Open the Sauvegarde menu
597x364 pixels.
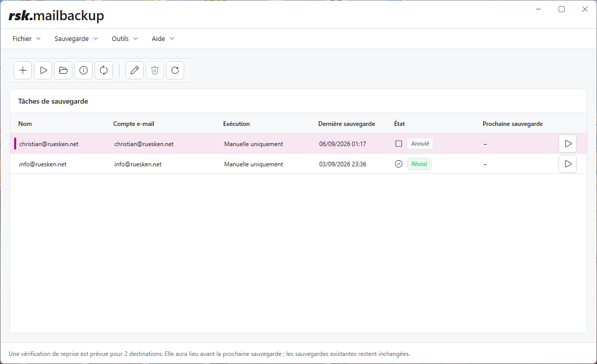tap(76, 39)
